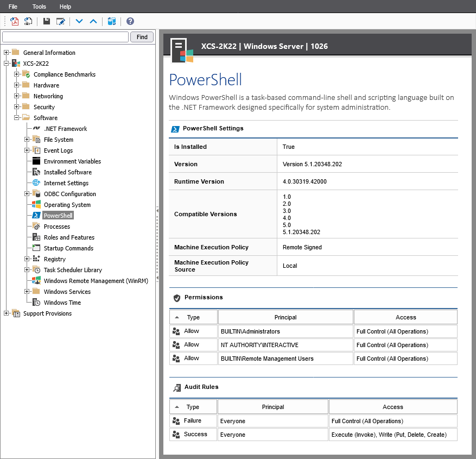This screenshot has height=459, width=476.
Task: Collapse the Software node
Action: point(16,117)
